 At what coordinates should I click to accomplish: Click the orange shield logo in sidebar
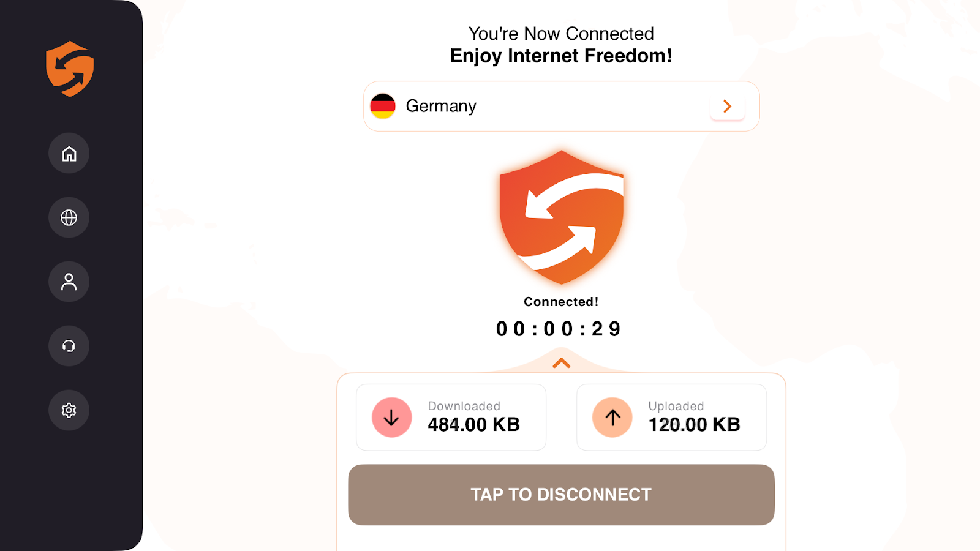[70, 69]
